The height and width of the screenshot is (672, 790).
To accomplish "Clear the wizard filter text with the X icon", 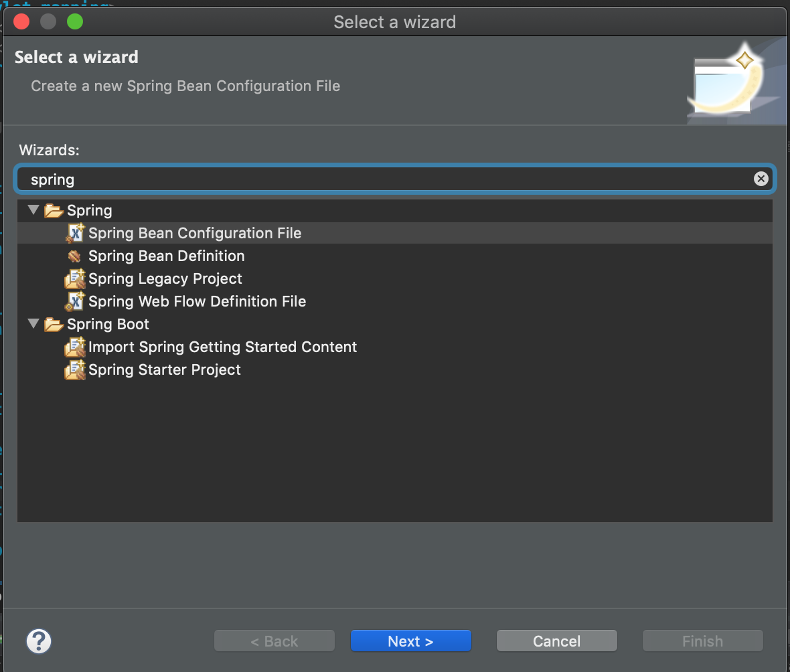I will (761, 179).
